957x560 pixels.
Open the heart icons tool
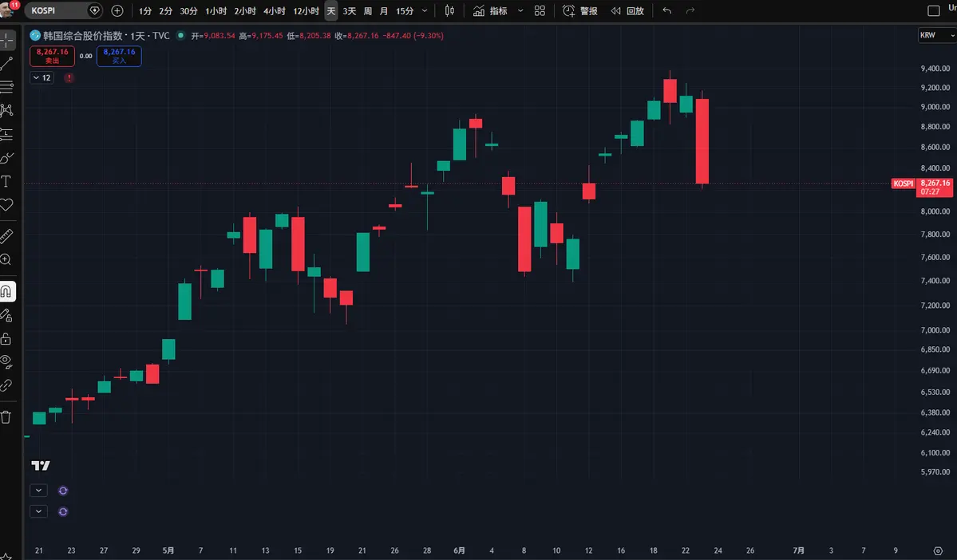click(x=6, y=205)
